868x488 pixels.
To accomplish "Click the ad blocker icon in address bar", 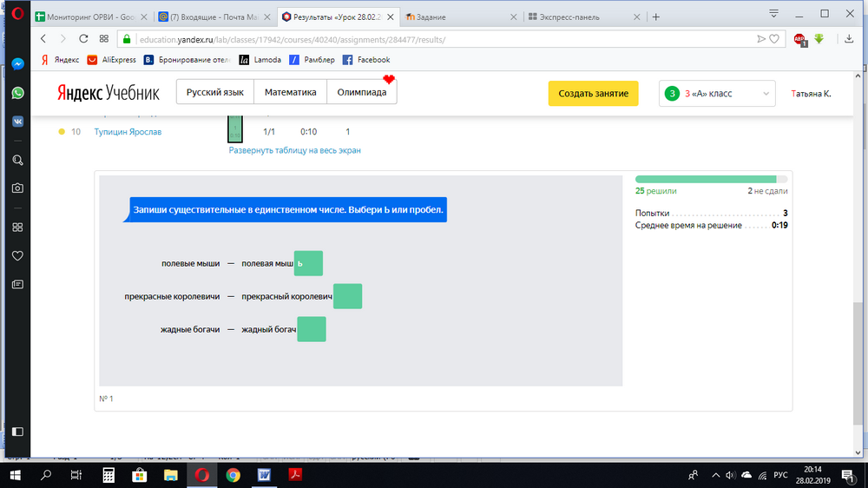I will coord(799,39).
